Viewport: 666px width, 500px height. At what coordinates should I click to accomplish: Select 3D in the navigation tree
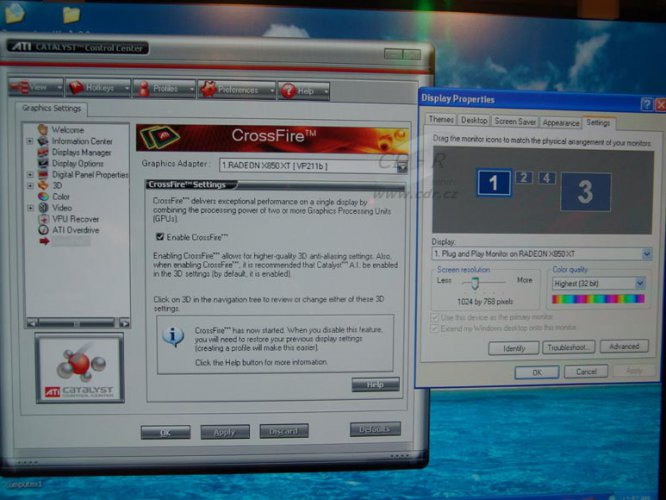57,186
